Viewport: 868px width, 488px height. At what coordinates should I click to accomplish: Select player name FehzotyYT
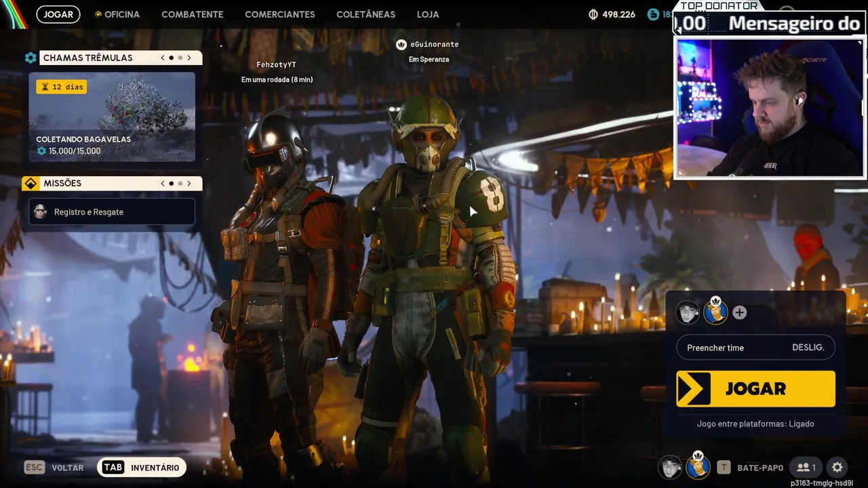(276, 64)
